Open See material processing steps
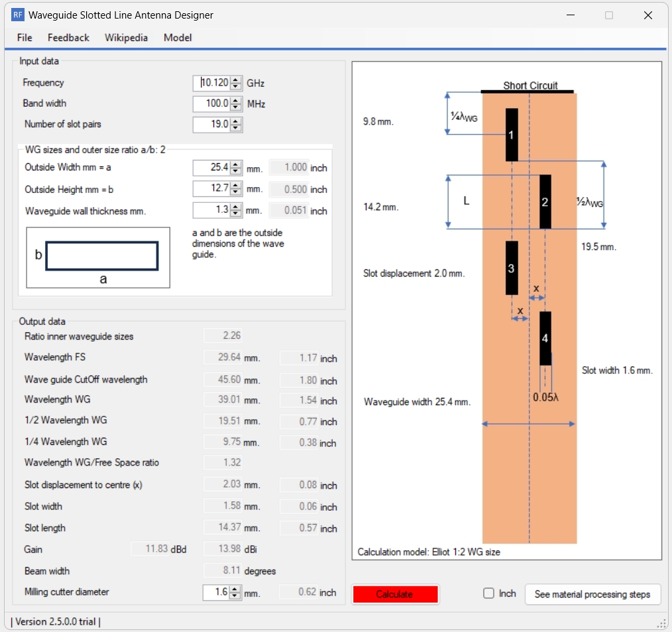The height and width of the screenshot is (632, 672). click(x=592, y=594)
